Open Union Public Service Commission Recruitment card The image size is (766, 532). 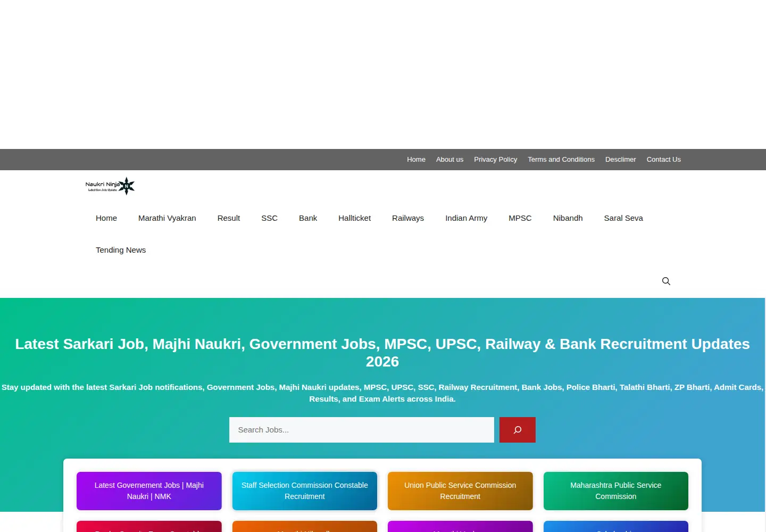pyautogui.click(x=460, y=491)
